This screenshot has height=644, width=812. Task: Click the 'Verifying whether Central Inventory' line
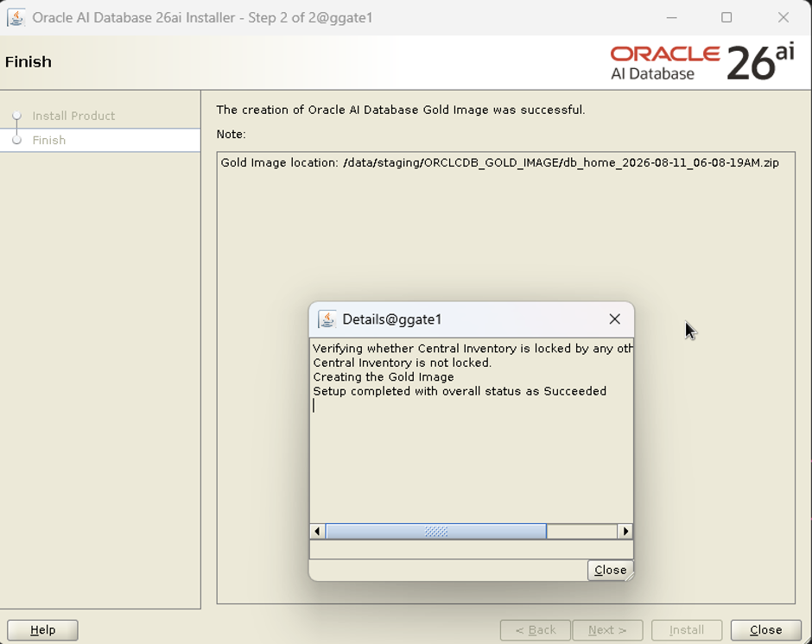pos(473,349)
